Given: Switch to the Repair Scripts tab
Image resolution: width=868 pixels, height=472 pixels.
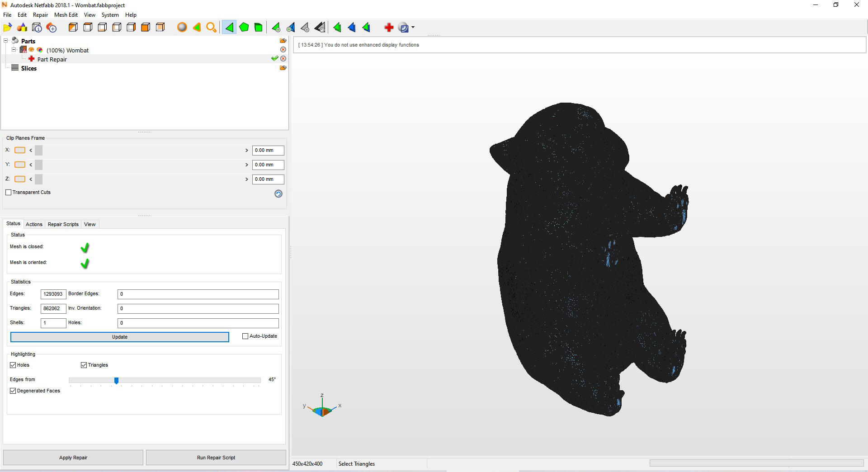Looking at the screenshot, I should (63, 224).
